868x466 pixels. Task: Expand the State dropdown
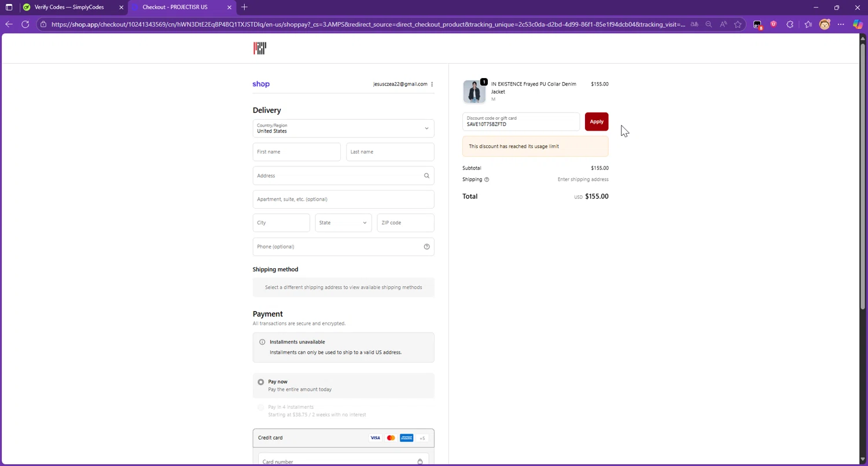343,223
